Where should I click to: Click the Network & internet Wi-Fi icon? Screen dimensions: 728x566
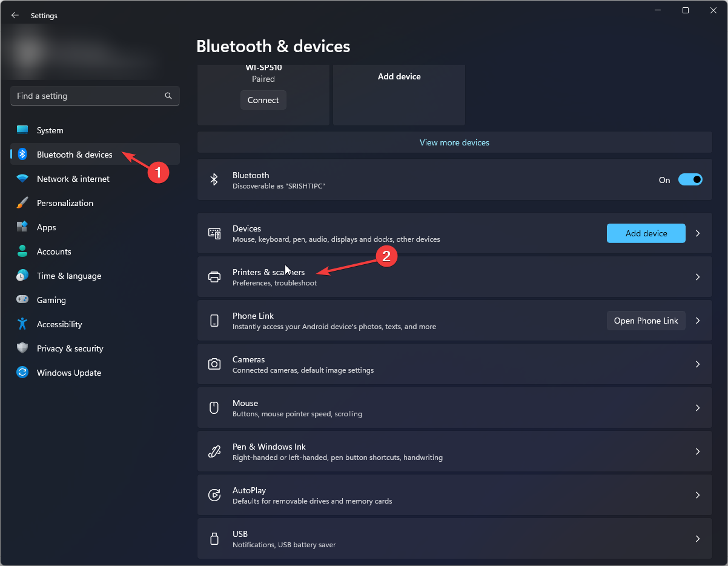[x=22, y=179]
